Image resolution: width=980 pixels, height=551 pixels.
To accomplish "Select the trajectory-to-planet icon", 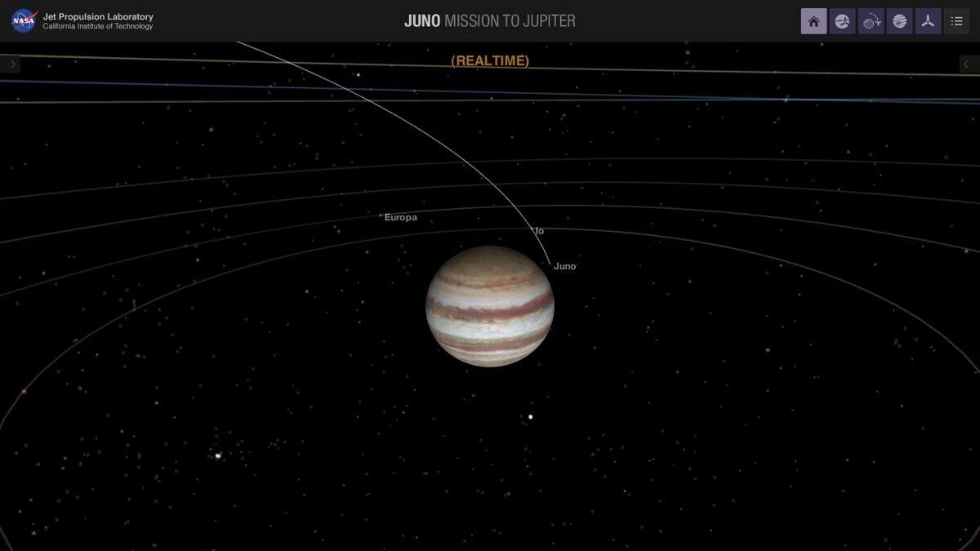I will pos(871,21).
